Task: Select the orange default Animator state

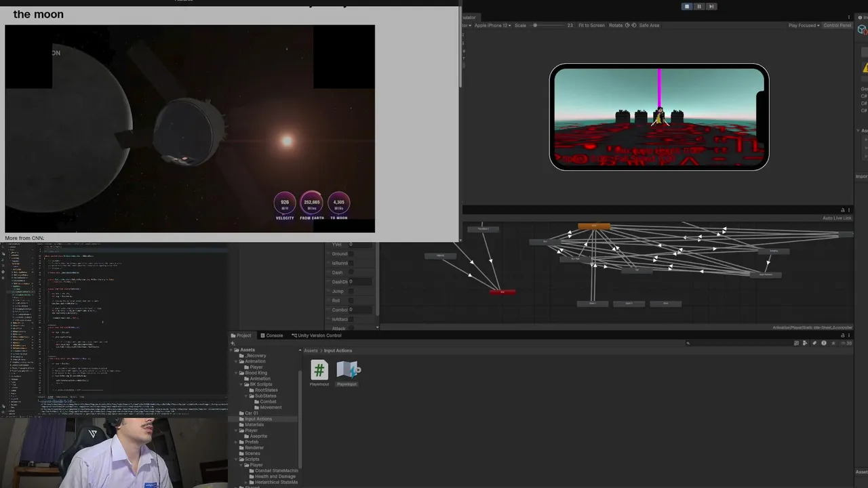Action: click(x=594, y=226)
